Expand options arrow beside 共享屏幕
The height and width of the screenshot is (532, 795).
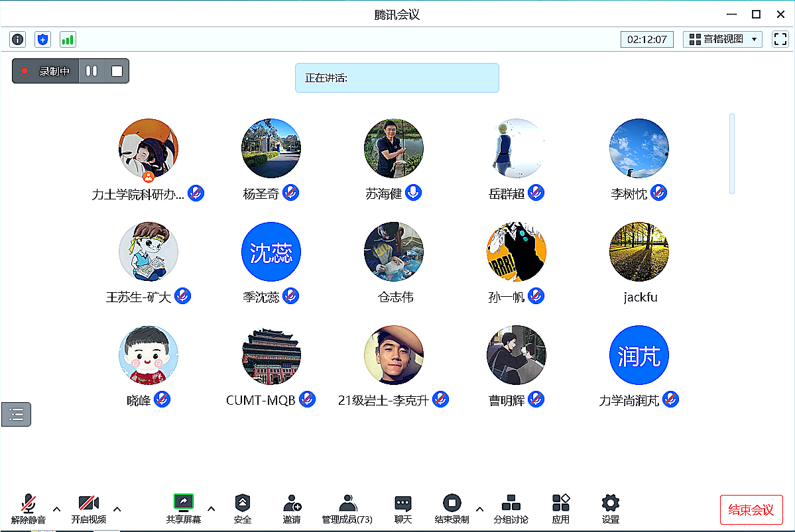coord(212,509)
